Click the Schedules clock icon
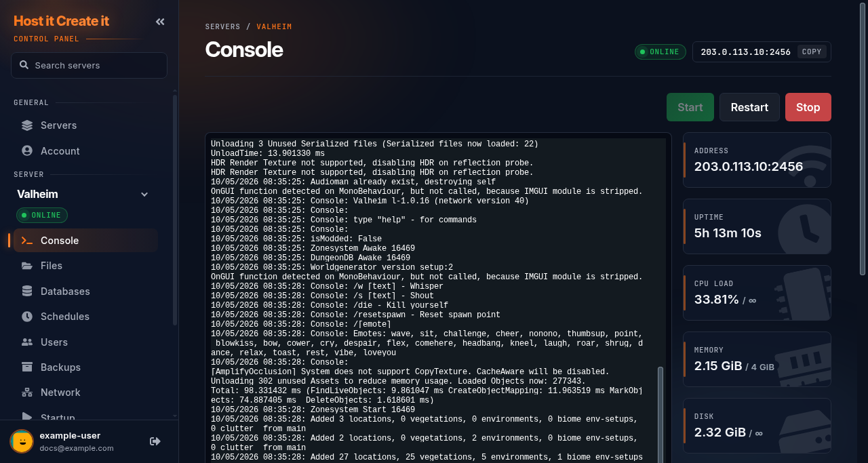 pos(27,317)
